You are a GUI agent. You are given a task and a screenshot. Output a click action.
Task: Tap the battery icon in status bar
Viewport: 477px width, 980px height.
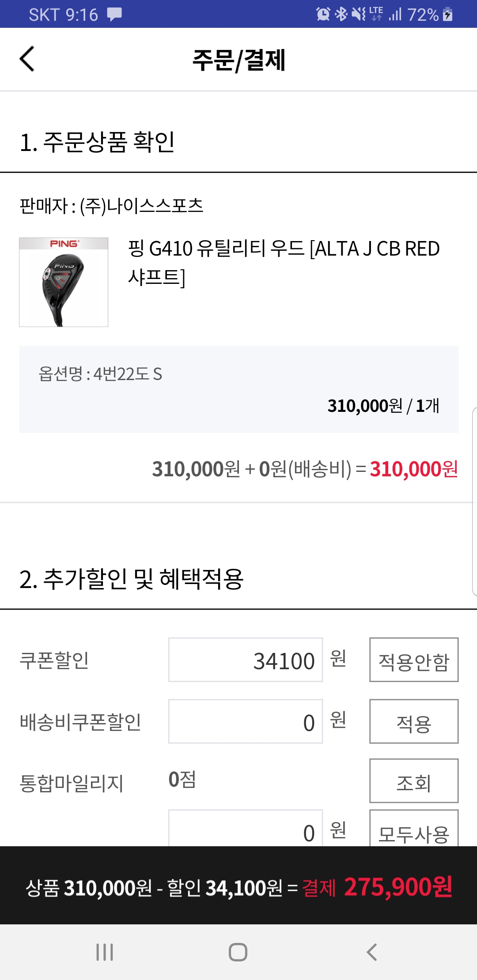click(447, 14)
